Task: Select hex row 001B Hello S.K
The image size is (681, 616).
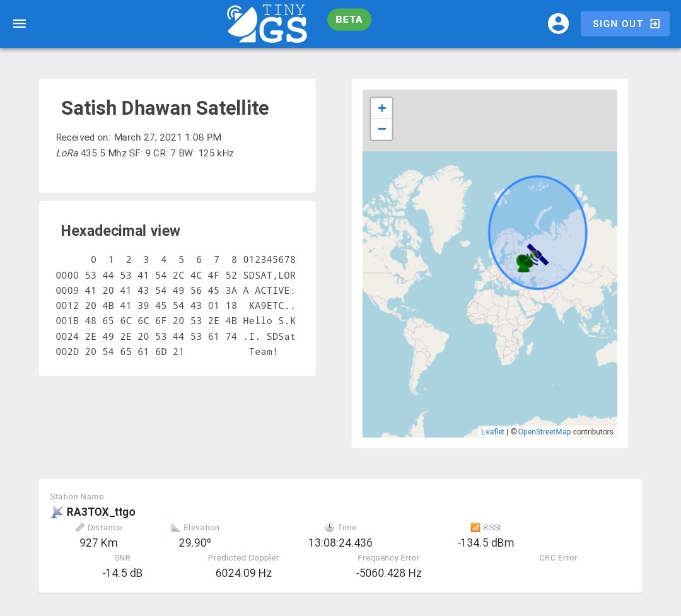Action: click(x=175, y=321)
